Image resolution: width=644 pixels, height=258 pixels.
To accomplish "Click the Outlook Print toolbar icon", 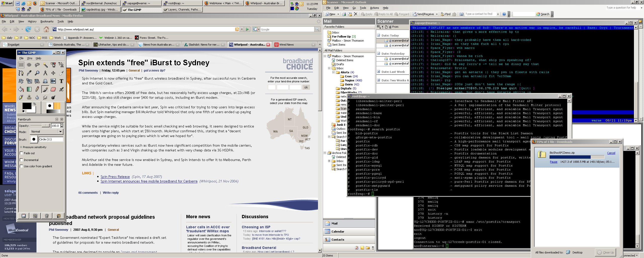I will pyautogui.click(x=344, y=14).
